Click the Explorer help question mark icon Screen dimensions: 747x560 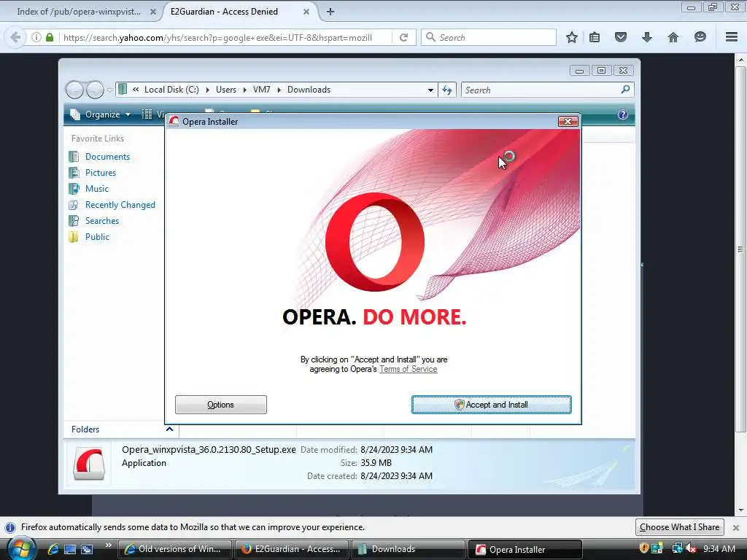(623, 114)
